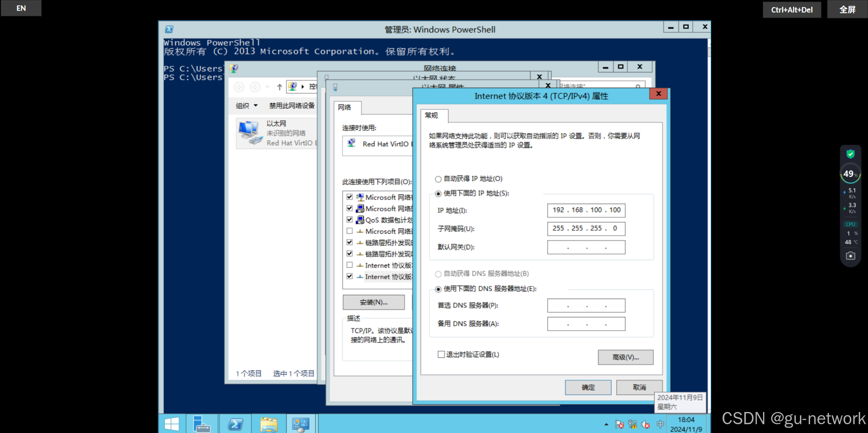The height and width of the screenshot is (433, 868).
Task: Click the upload speed arrow indicator
Action: (x=844, y=192)
